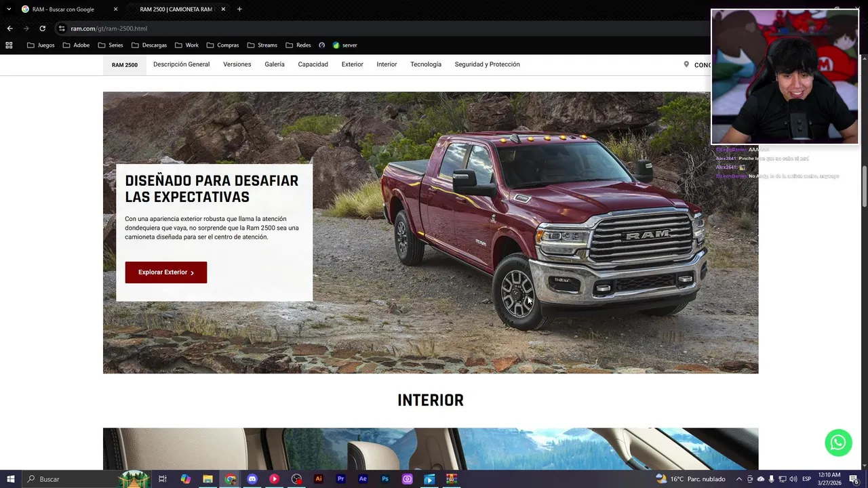868x488 pixels.
Task: Click the dealer location pin icon
Action: tap(686, 64)
